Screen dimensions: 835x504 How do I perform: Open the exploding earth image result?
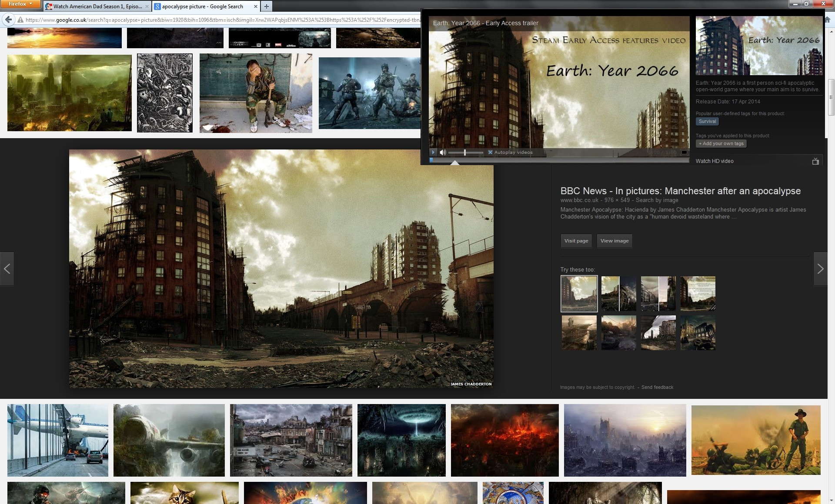[305, 493]
